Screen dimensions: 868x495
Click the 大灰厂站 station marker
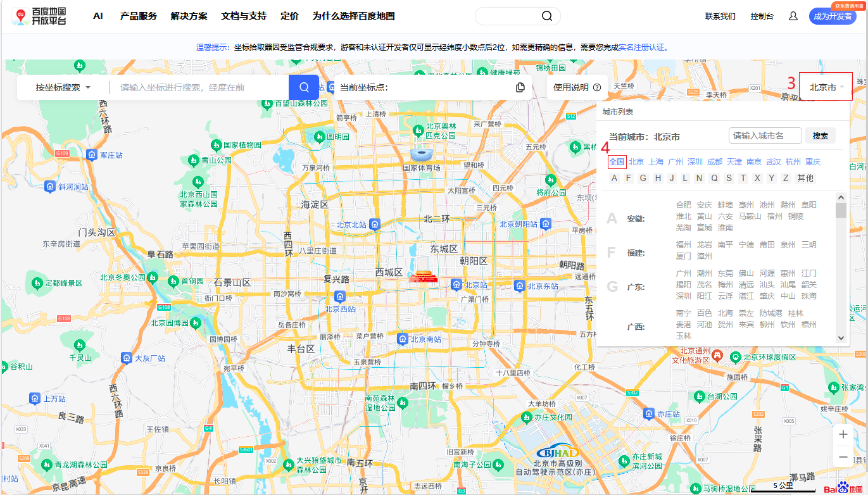point(126,358)
